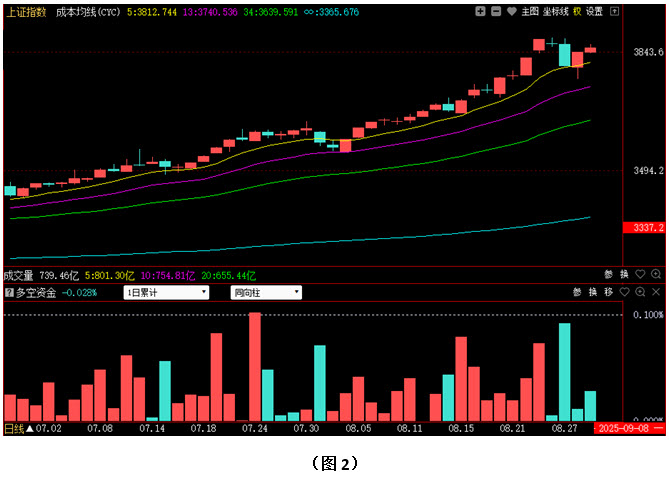Click the 3494.2 price axis label

[649, 171]
